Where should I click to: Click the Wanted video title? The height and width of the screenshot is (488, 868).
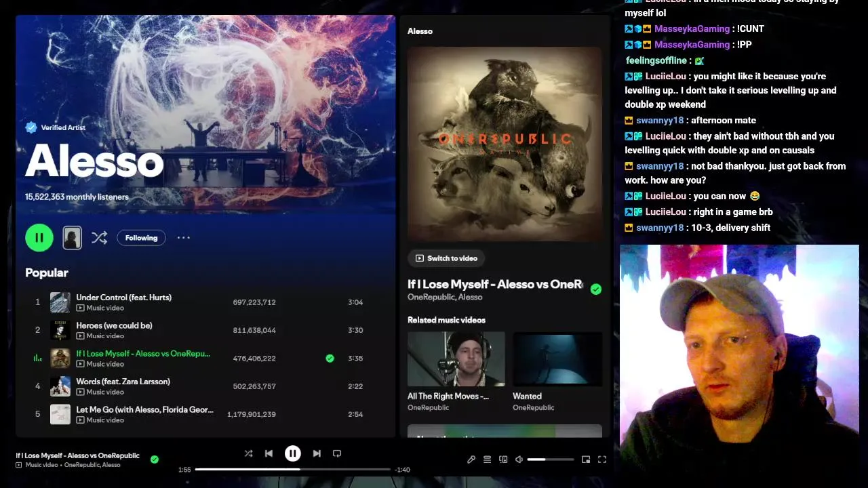[527, 396]
